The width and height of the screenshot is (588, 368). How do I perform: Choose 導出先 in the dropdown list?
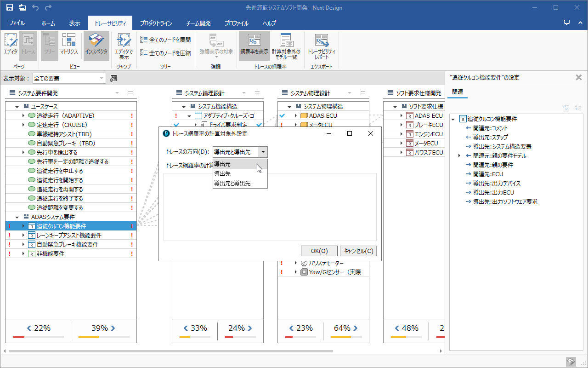[x=239, y=173]
